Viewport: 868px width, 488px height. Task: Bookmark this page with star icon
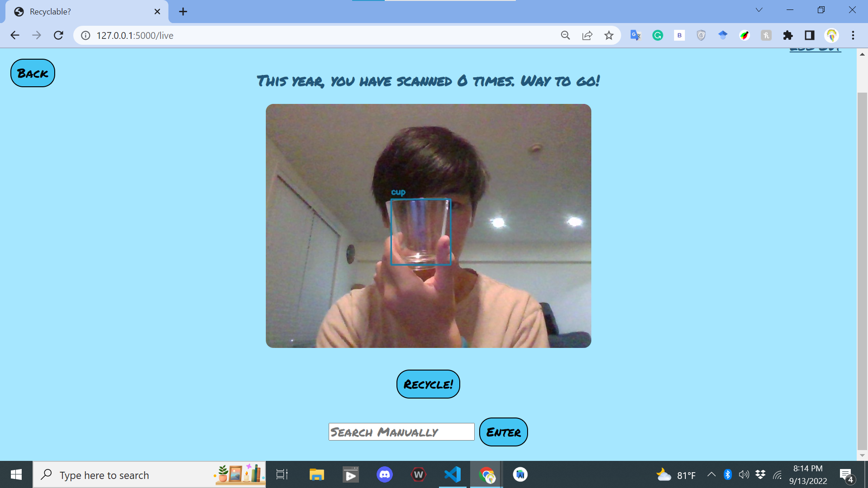[609, 35]
